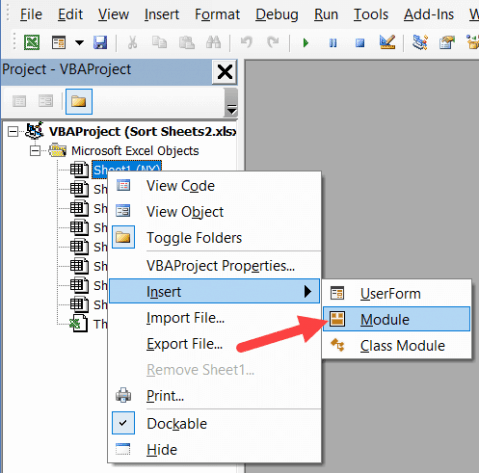
Task: Click the Save floppy disk icon
Action: [100, 43]
